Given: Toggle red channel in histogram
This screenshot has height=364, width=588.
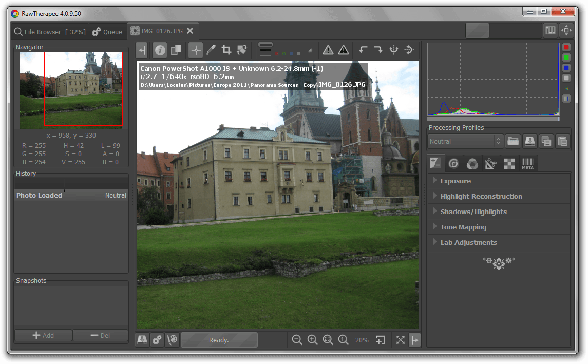Looking at the screenshot, I should pyautogui.click(x=566, y=47).
